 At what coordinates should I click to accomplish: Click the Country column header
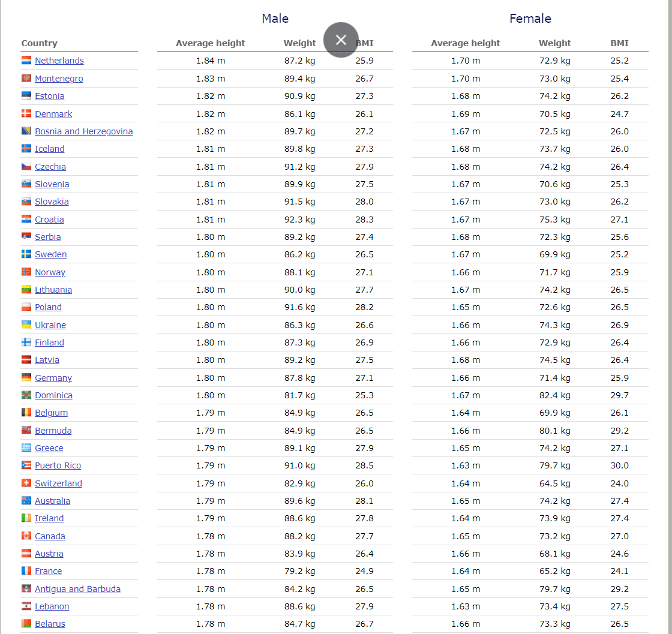point(40,43)
